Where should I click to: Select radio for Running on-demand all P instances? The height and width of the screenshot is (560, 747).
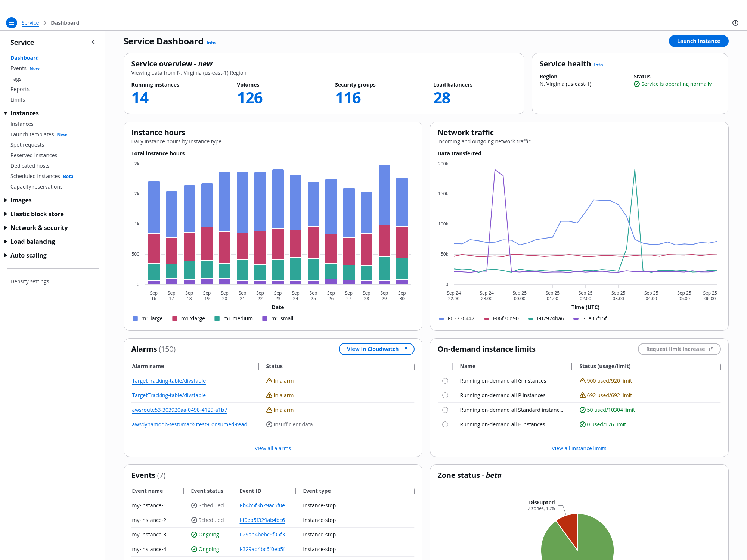pos(445,395)
